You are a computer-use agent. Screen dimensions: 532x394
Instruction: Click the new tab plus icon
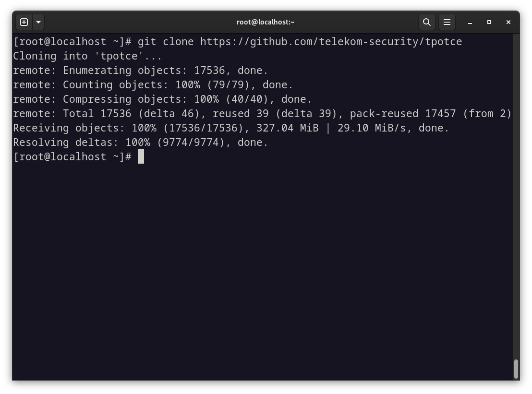point(24,22)
